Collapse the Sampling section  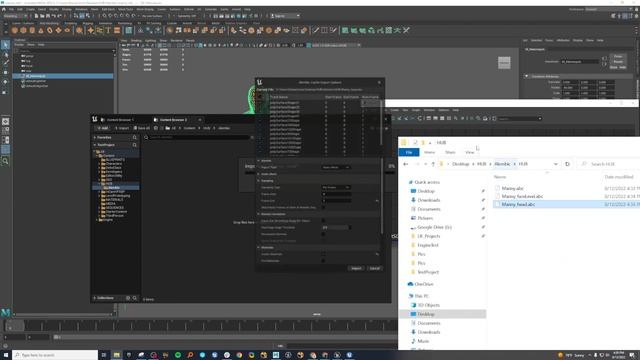click(258, 181)
